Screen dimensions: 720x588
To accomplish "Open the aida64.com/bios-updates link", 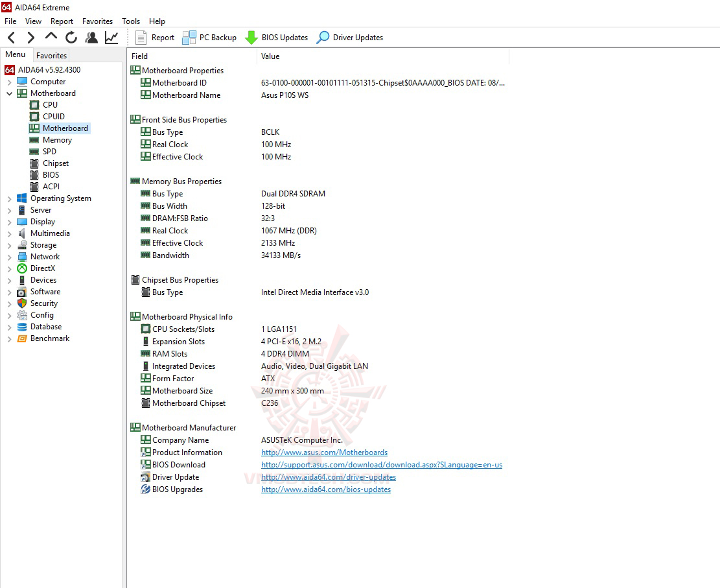I will (x=326, y=489).
